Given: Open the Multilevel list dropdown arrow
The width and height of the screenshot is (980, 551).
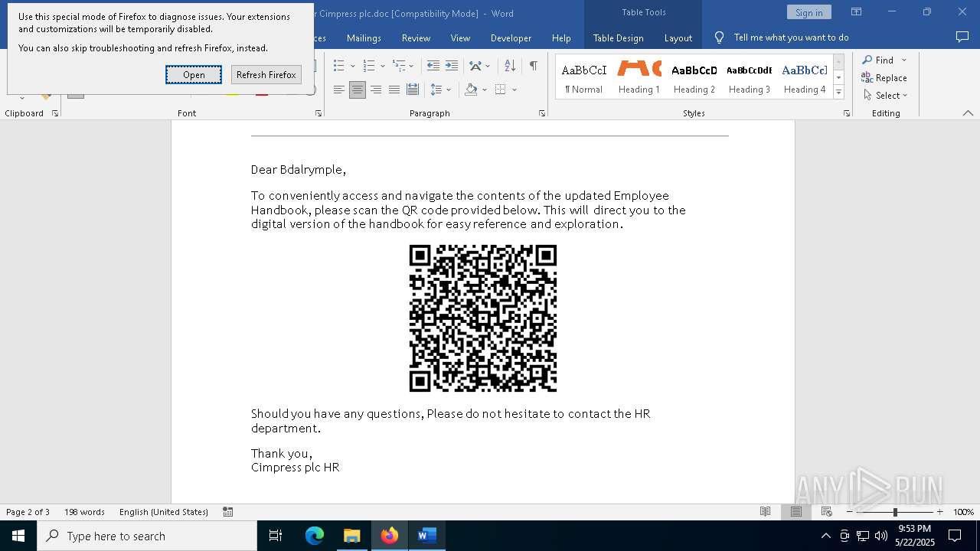Looking at the screenshot, I should (x=411, y=66).
